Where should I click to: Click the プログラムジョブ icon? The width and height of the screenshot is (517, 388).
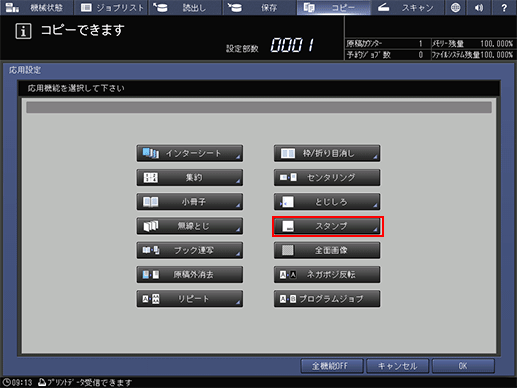(x=288, y=299)
